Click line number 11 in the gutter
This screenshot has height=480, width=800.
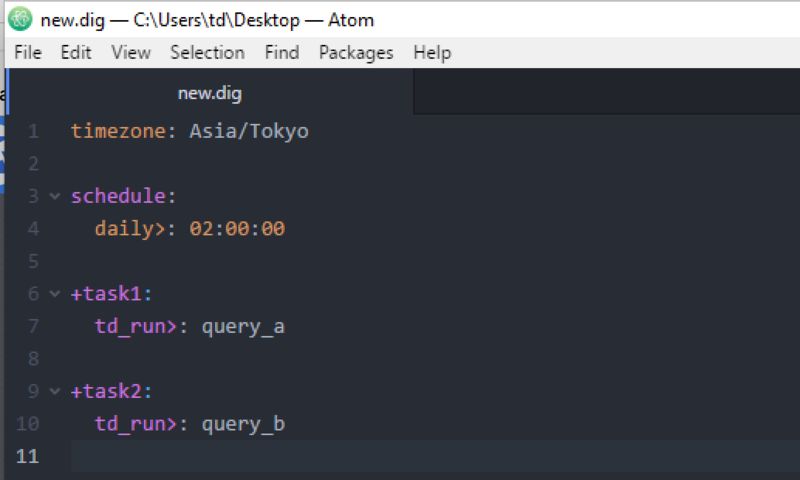click(x=28, y=456)
